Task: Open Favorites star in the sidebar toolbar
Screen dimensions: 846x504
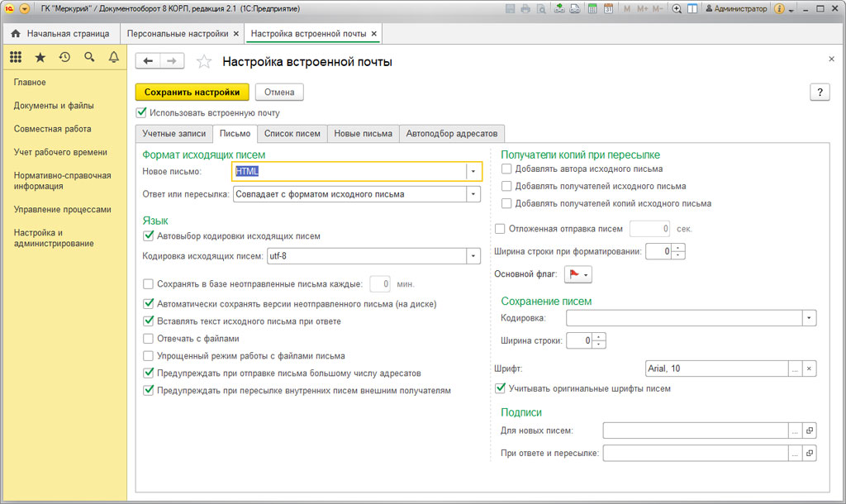Action: pos(40,57)
